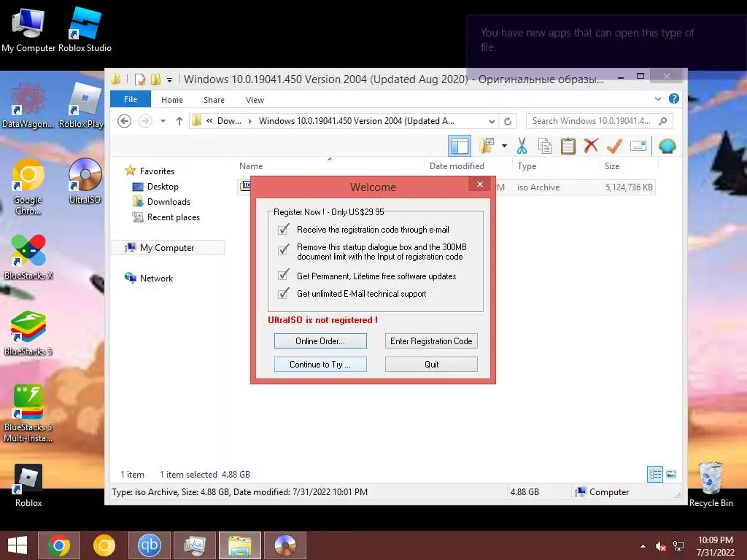This screenshot has width=747, height=560.
Task: Launch the DataWagon desktop shortcut
Action: [28, 106]
